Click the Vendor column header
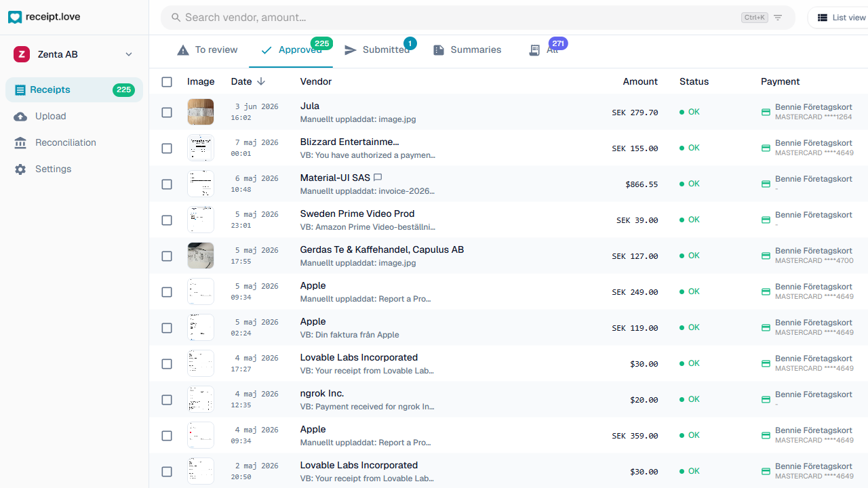The image size is (868, 488). coord(316,81)
